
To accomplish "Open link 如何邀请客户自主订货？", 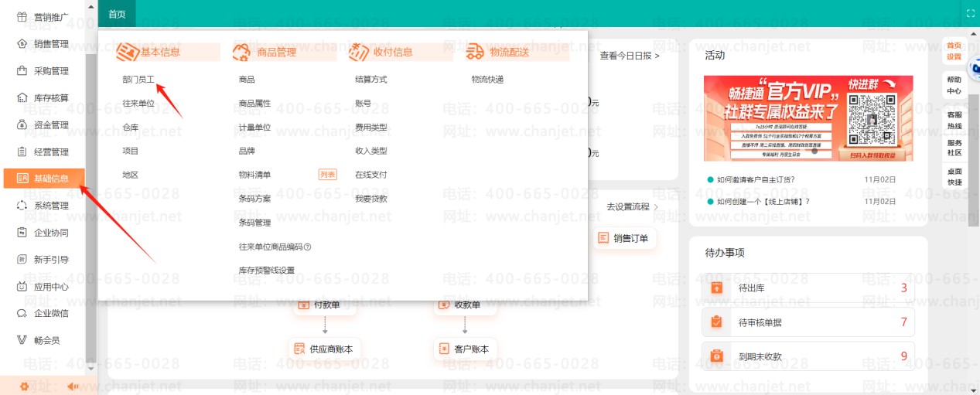I will coord(756,179).
